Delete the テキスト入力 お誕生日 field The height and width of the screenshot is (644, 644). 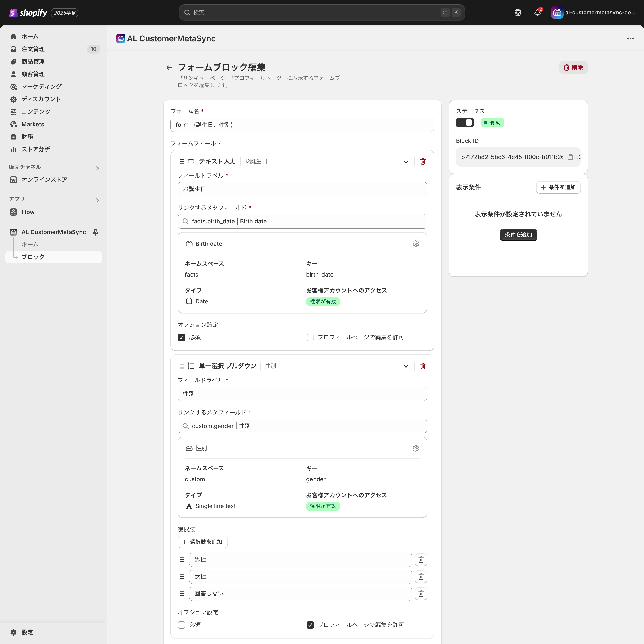pos(423,161)
